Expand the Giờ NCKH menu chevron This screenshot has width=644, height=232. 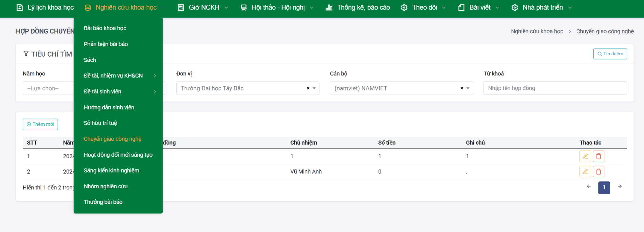(226, 8)
